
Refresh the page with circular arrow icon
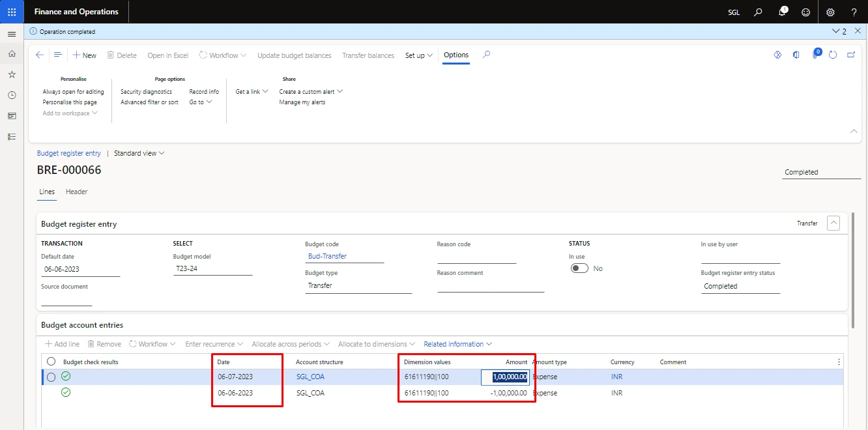pyautogui.click(x=833, y=55)
